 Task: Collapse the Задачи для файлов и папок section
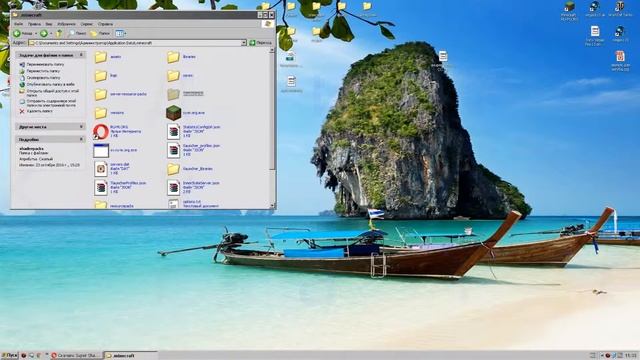click(x=81, y=55)
